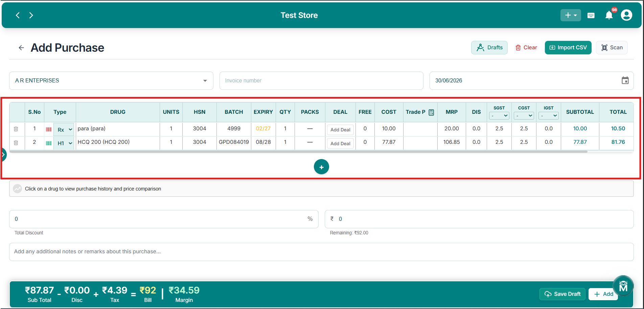Focus the rupee amount paid field
Screen dimensions: 644x309
[479, 219]
